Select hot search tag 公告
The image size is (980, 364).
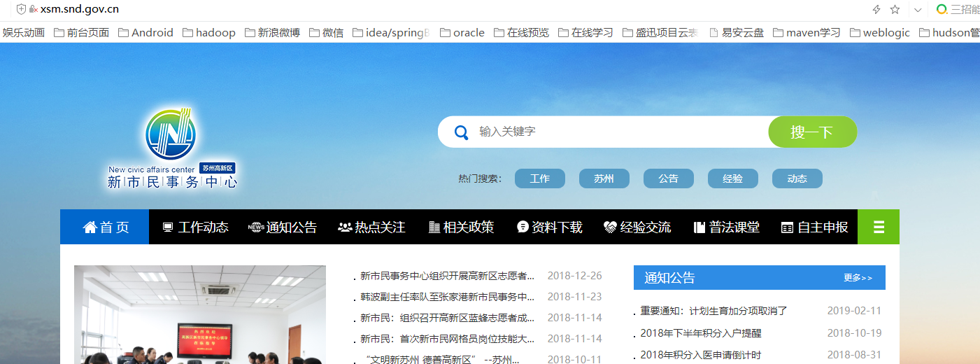[669, 178]
